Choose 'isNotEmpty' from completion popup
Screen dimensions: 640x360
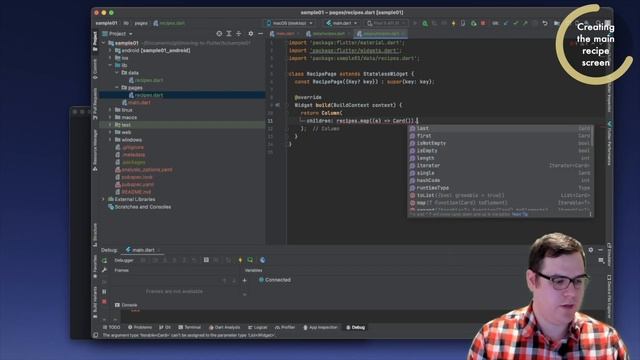tap(500, 143)
